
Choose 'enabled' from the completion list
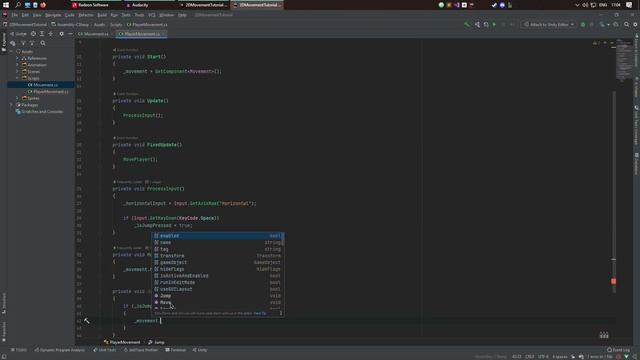pos(218,236)
